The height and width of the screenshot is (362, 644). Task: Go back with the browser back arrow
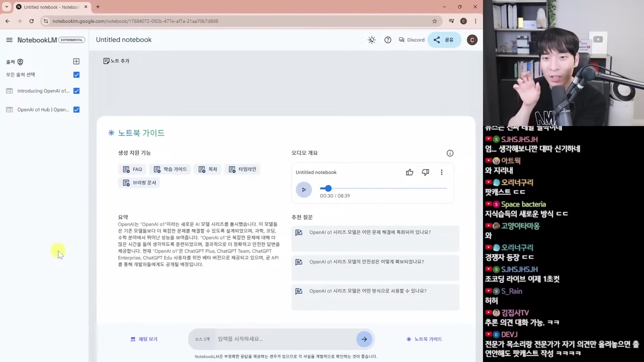[x=8, y=21]
